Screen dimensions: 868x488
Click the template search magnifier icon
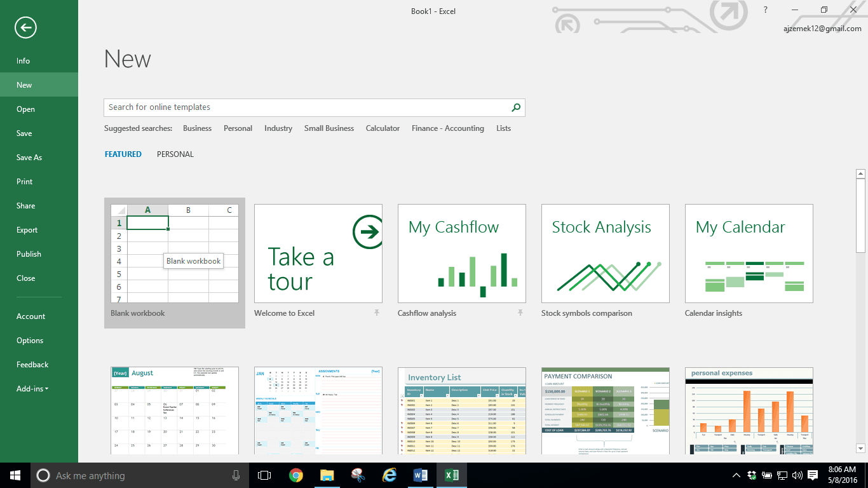[516, 107]
